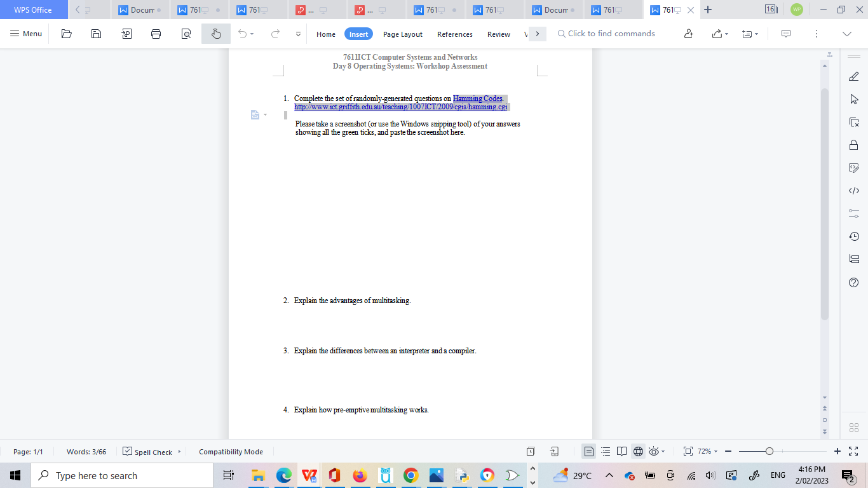Screen dimensions: 868x488
Task: Open the Menu in the top left
Action: 25,33
